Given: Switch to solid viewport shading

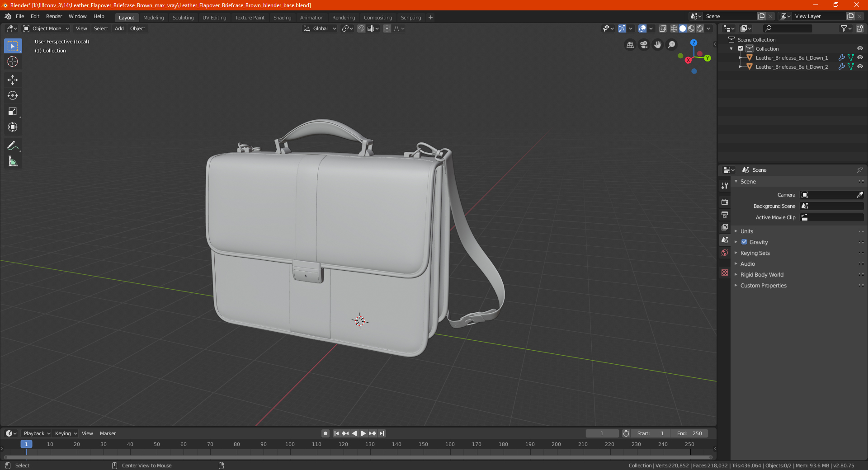Looking at the screenshot, I should [683, 28].
